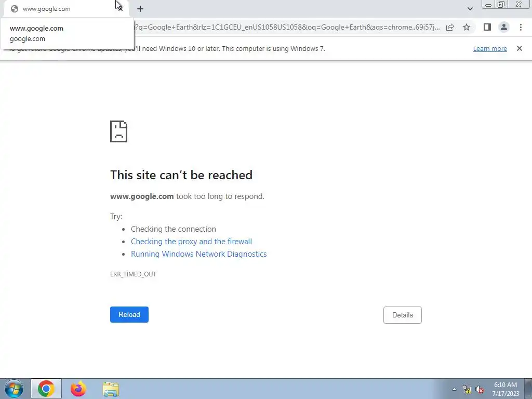The height and width of the screenshot is (399, 532).
Task: Click 'Checking the connection' text
Action: [x=174, y=229]
